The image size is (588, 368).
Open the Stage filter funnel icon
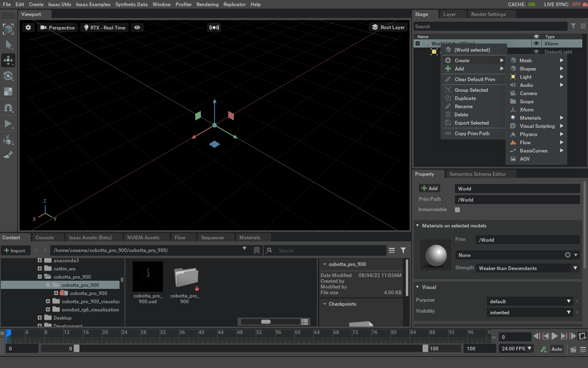573,26
